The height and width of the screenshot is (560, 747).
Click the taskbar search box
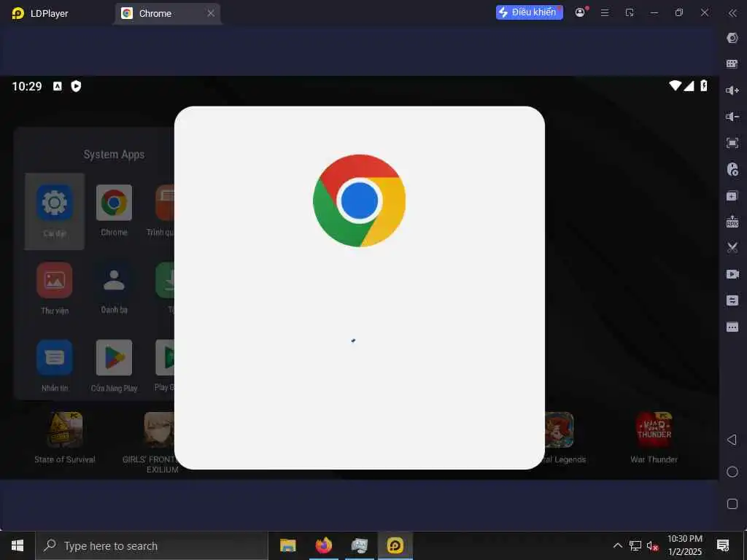(x=152, y=545)
